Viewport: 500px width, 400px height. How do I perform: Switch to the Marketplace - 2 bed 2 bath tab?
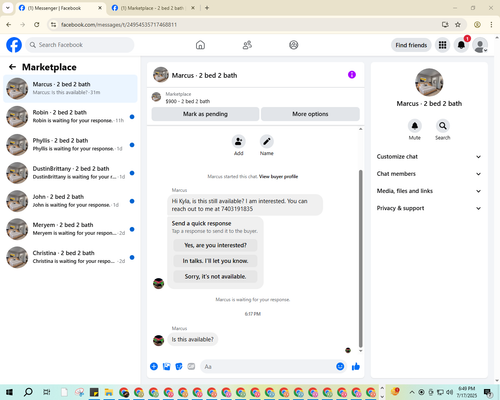point(153,8)
